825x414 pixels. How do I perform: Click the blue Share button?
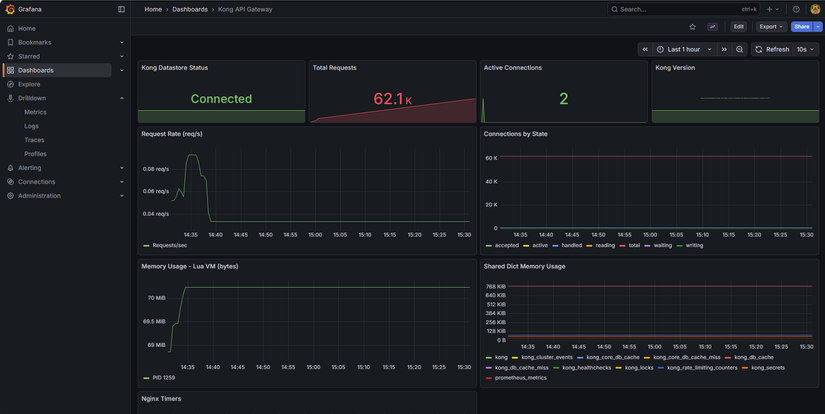coord(801,27)
